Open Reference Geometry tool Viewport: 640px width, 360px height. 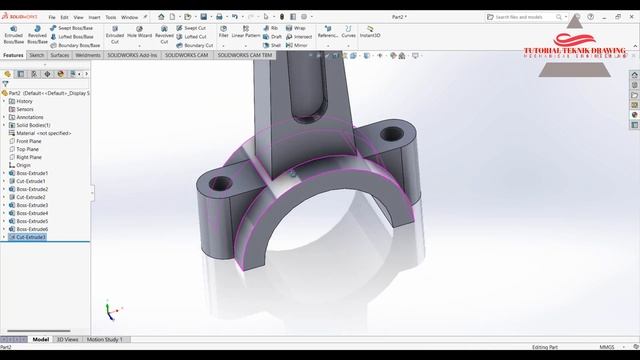click(328, 32)
